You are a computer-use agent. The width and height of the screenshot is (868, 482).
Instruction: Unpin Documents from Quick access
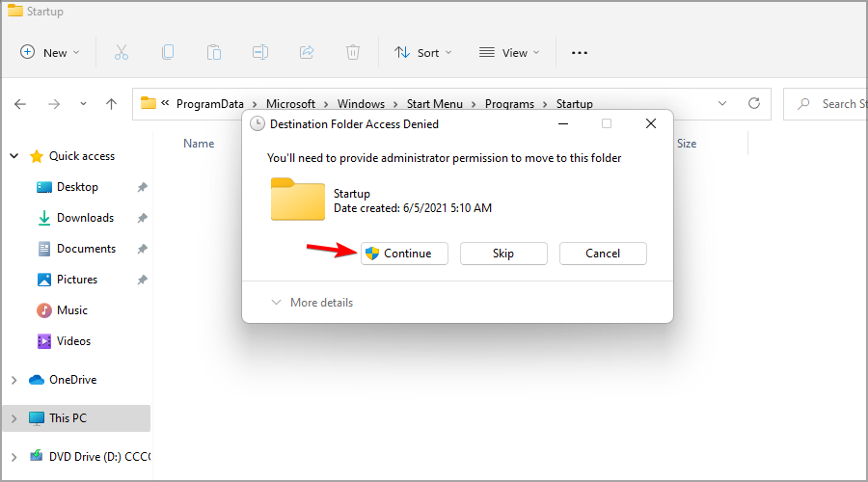tap(143, 249)
